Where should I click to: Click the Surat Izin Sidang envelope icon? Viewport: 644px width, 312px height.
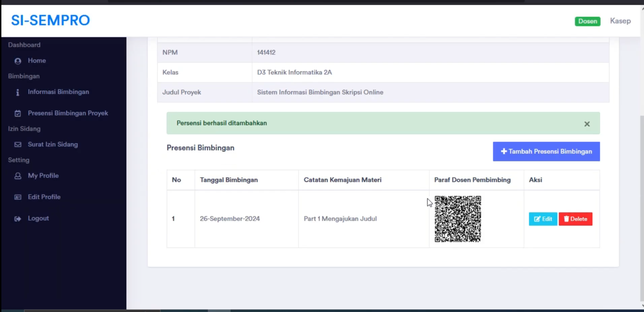coord(18,144)
